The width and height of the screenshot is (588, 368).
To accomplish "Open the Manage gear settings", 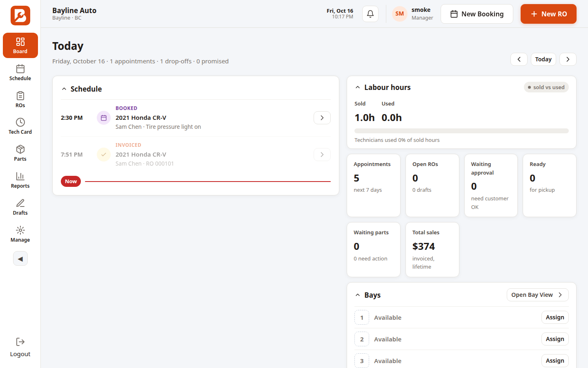I will click(20, 234).
